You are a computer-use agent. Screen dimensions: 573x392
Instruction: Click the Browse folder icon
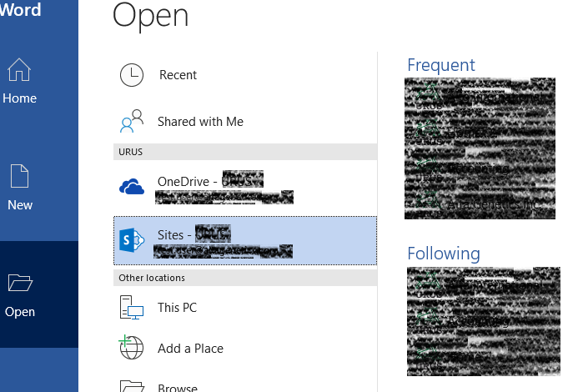pyautogui.click(x=132, y=386)
